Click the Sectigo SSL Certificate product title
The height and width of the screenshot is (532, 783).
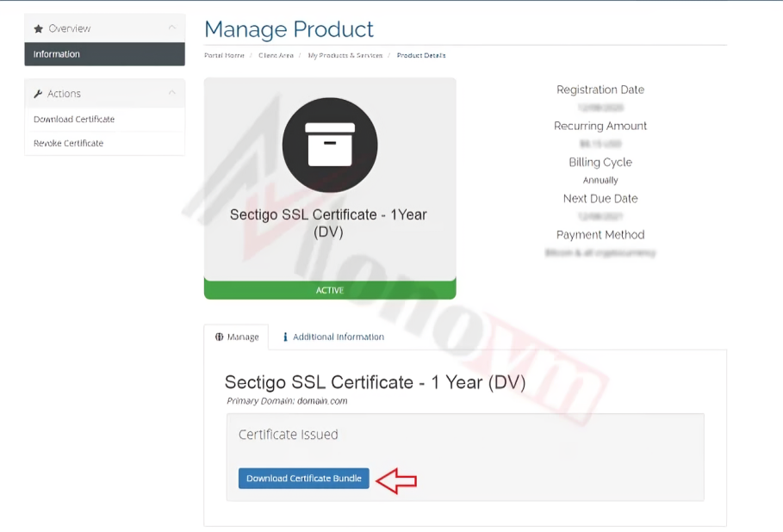pyautogui.click(x=328, y=223)
